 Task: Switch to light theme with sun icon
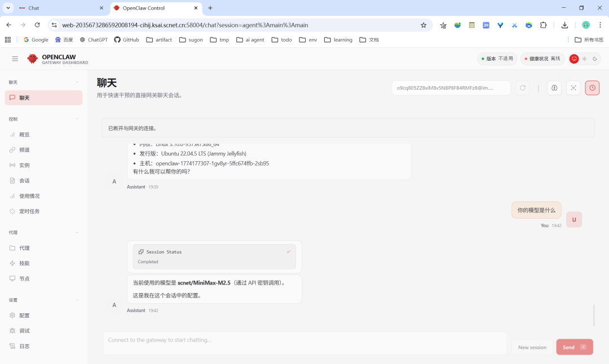pyautogui.click(x=584, y=59)
